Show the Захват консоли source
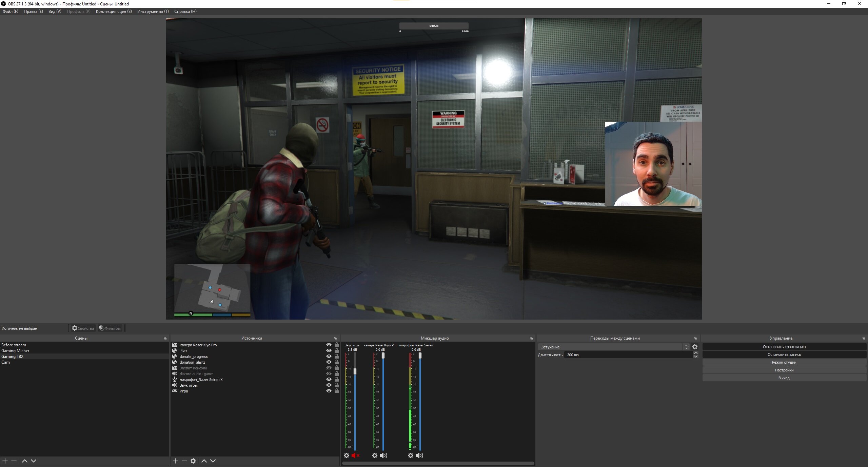Image resolution: width=868 pixels, height=467 pixels. pyautogui.click(x=329, y=368)
